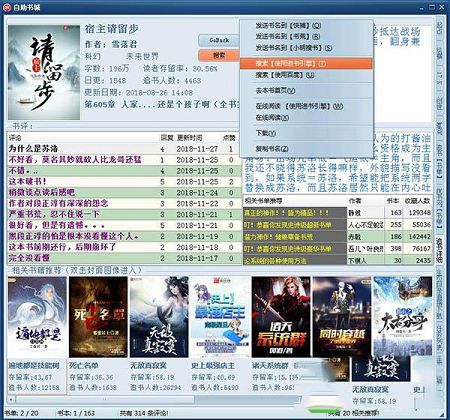Select booklist row with 255 books
Screen dimensions: 450x420
coord(338,225)
